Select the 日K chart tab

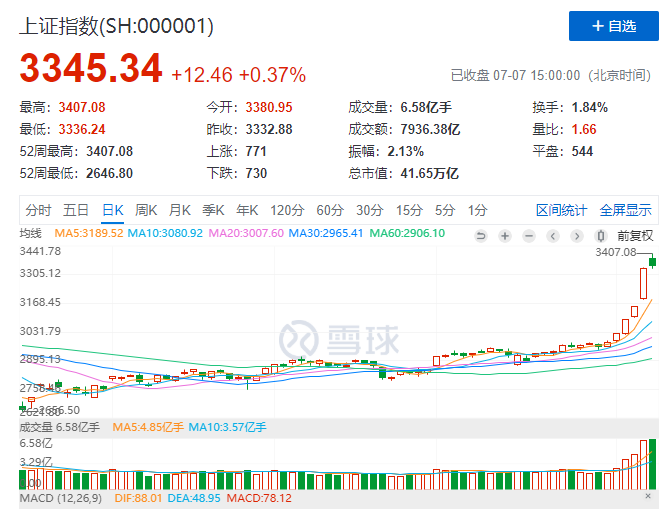coord(112,210)
